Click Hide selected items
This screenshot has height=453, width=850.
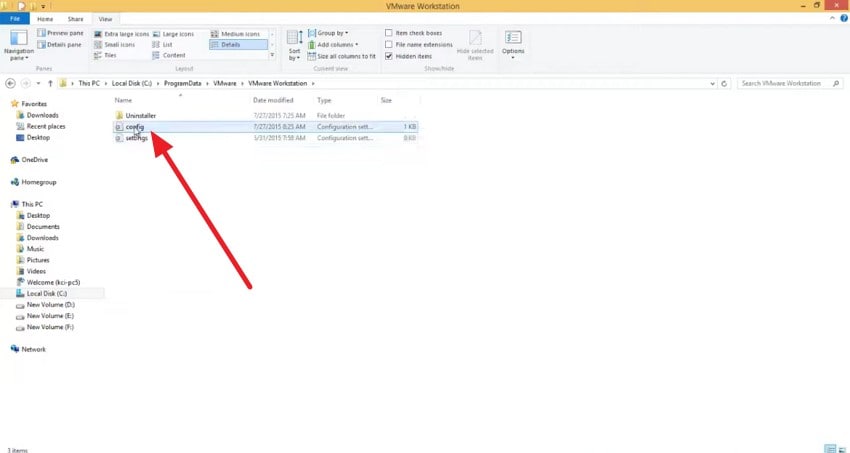click(x=475, y=46)
